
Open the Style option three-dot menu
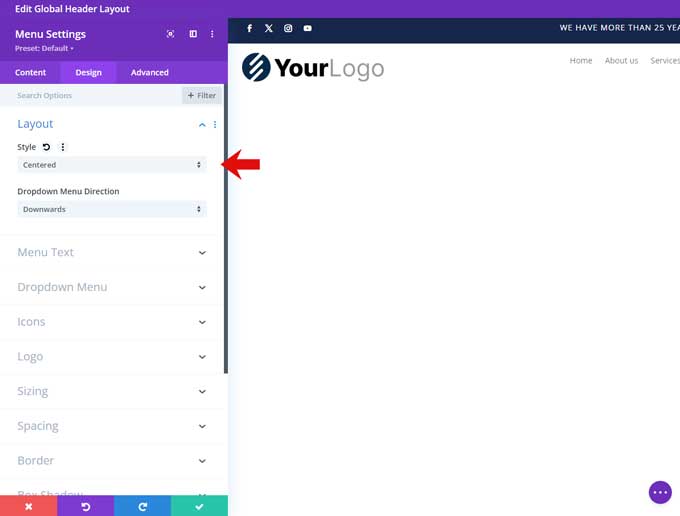63,147
